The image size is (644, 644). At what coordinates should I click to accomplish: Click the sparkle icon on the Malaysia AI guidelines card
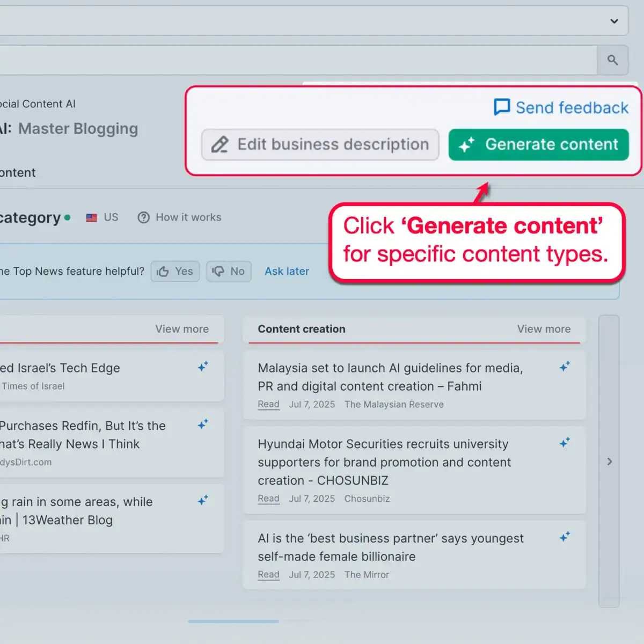565,367
